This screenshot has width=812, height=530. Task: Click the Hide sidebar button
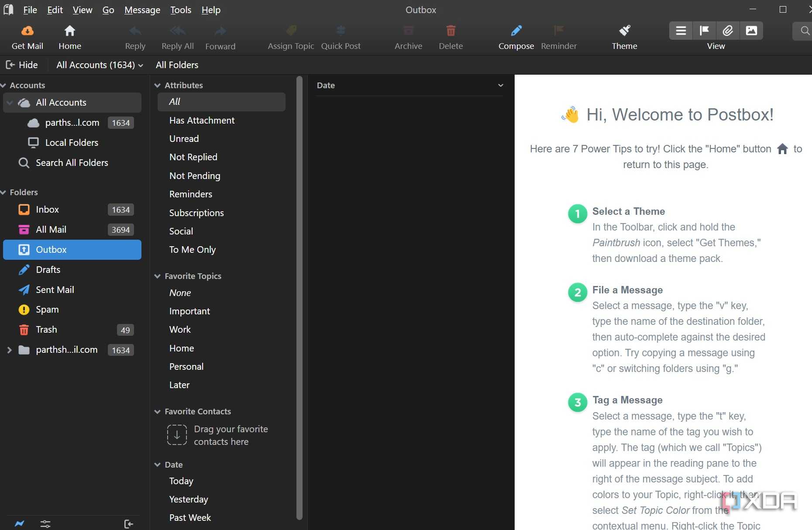(22, 65)
